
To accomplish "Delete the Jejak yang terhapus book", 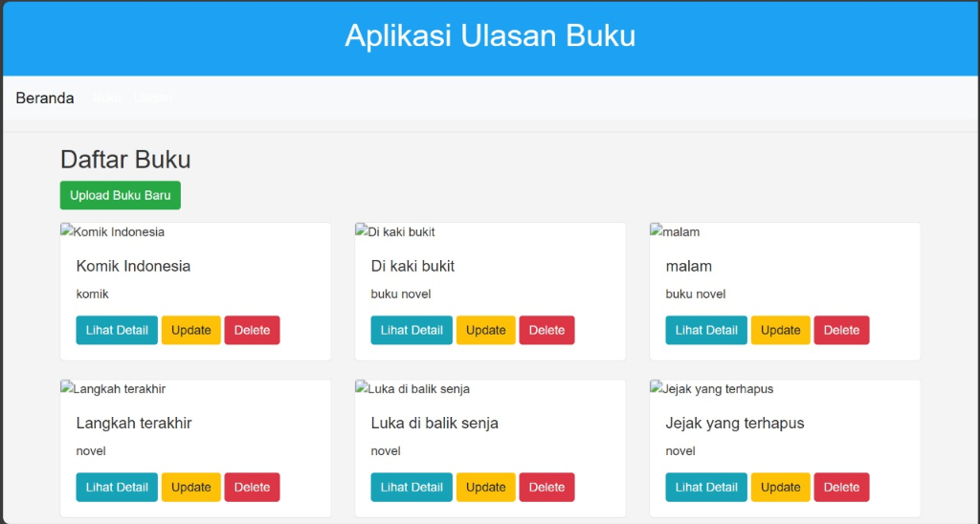I will (x=841, y=487).
